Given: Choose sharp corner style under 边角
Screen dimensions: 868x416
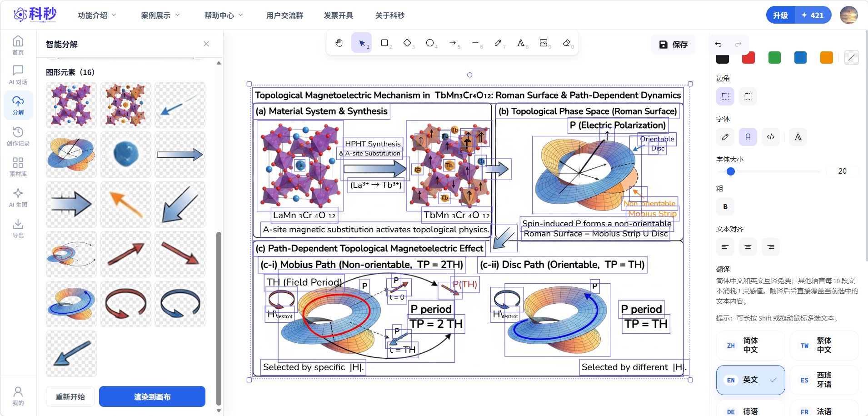Looking at the screenshot, I should (725, 96).
